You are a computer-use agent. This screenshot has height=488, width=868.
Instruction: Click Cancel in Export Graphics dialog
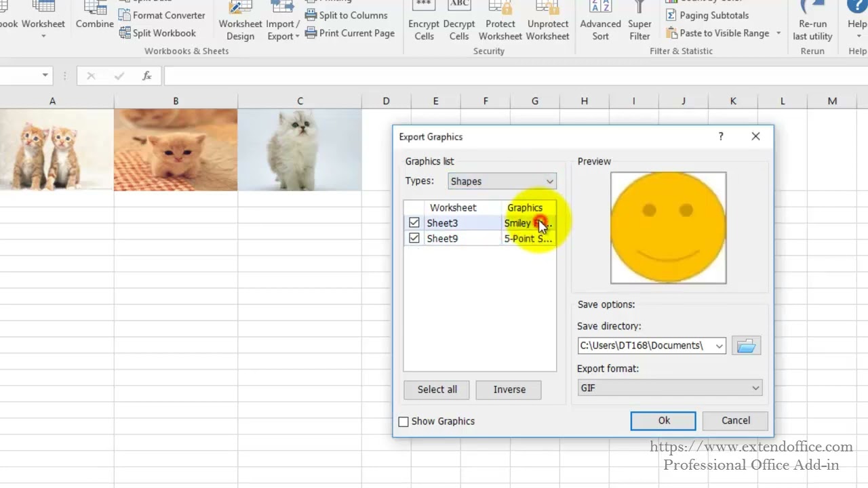(x=736, y=421)
